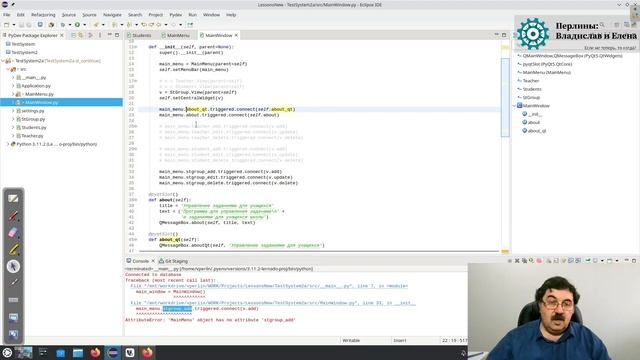Select the pointer arrow annotation tool
Viewport: 640px width, 360px height.
13,266
